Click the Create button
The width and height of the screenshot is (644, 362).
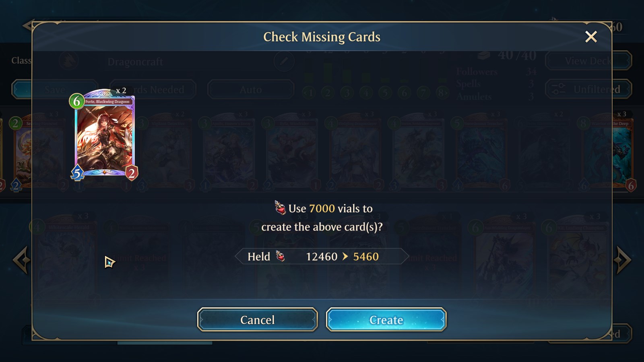[386, 320]
